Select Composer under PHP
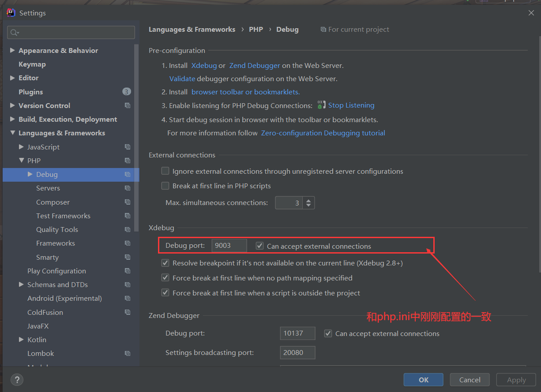 (53, 202)
